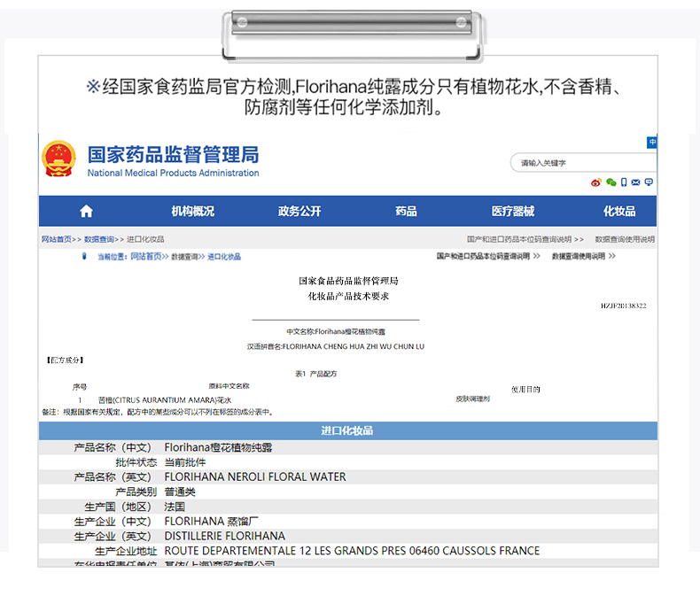This screenshot has width=700, height=604.
Task: Click the 皮肤调理剂 purpose cell
Action: click(x=473, y=399)
